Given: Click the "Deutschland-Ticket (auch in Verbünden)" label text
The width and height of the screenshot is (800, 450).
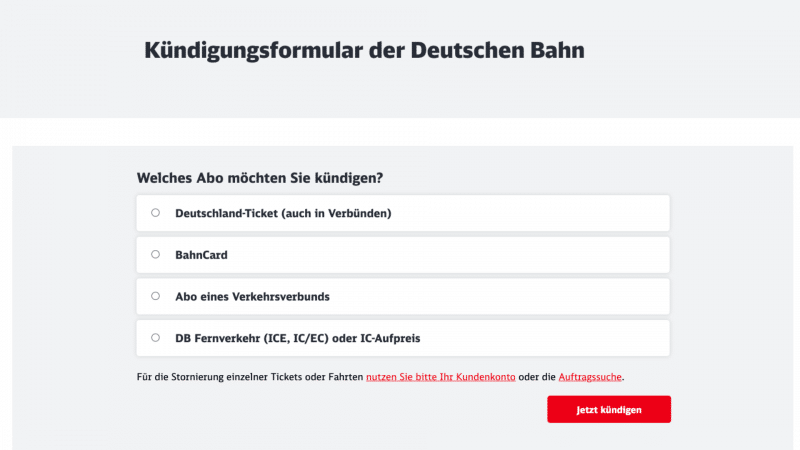Looking at the screenshot, I should [282, 213].
